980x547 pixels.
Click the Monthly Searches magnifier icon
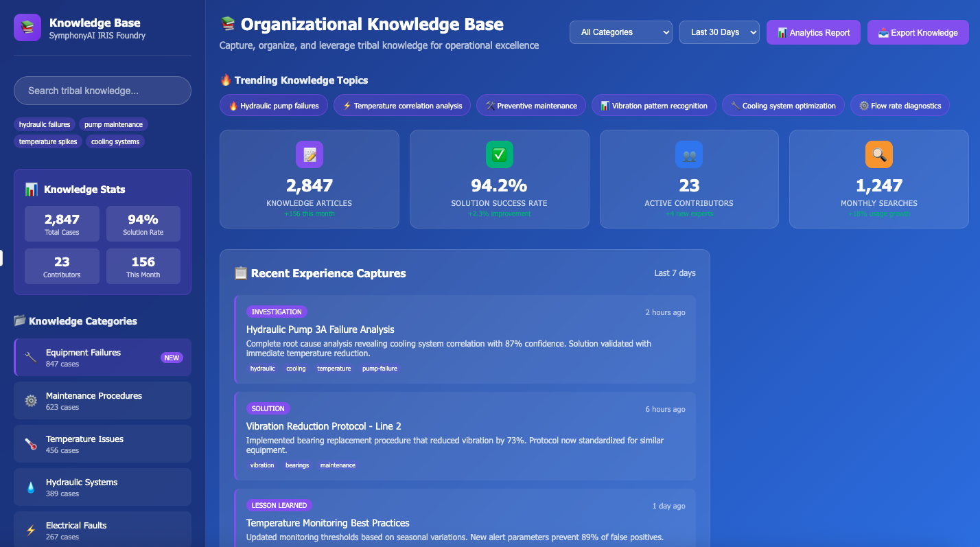[878, 154]
